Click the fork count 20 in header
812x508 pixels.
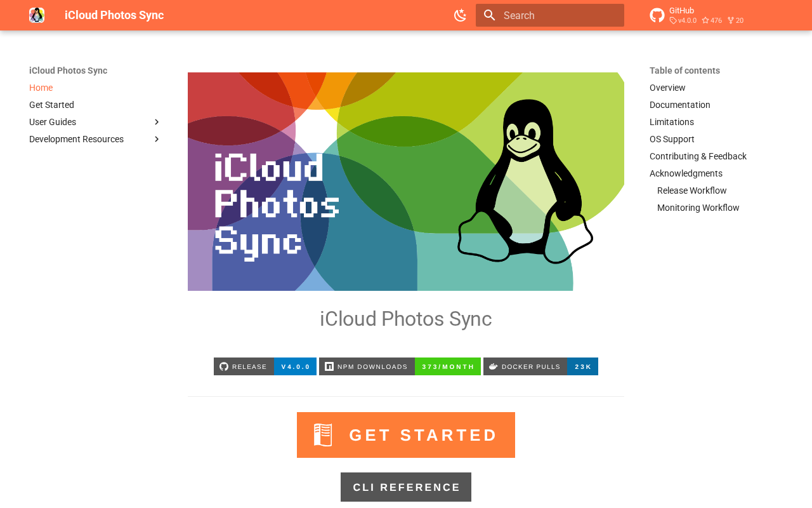click(x=736, y=20)
